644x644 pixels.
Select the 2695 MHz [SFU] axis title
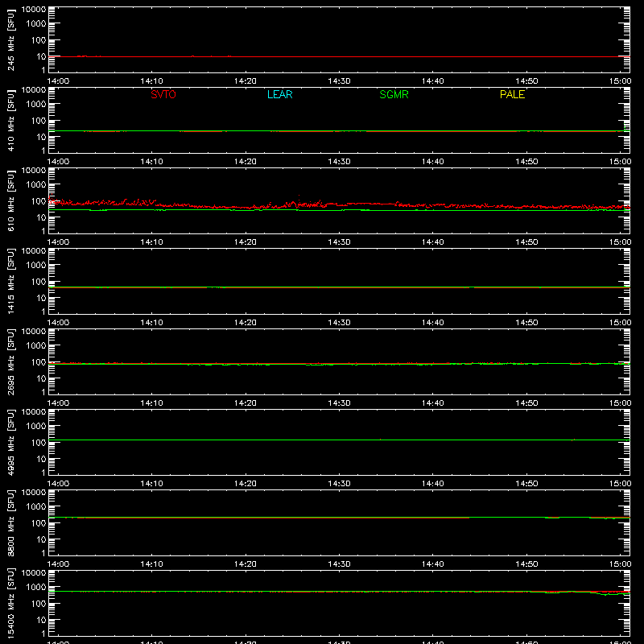pos(11,361)
